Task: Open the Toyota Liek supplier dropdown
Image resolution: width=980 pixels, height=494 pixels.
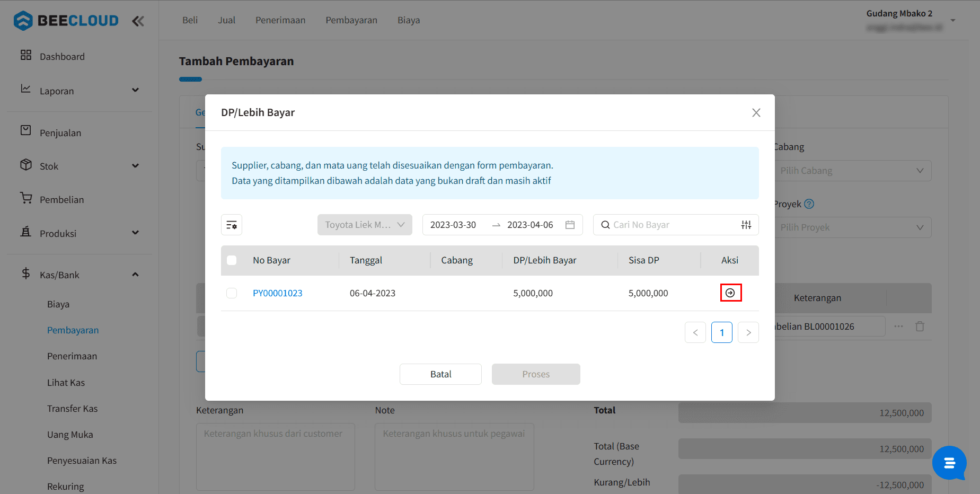Action: coord(365,225)
